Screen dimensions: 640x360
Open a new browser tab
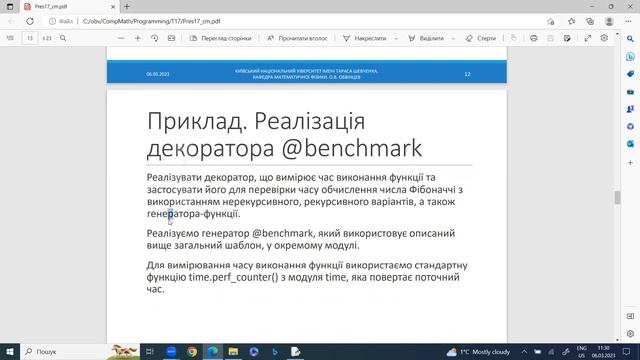tap(127, 7)
